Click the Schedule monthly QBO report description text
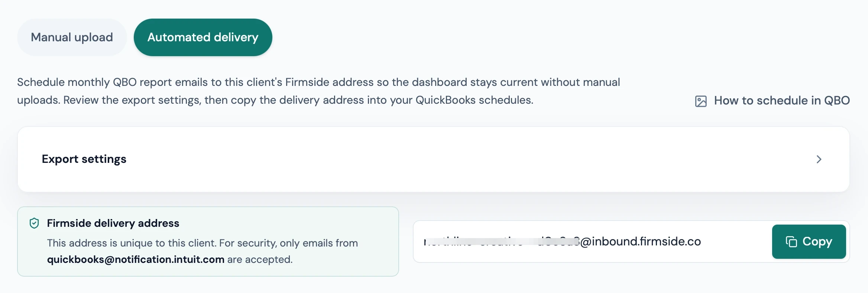 pyautogui.click(x=318, y=91)
